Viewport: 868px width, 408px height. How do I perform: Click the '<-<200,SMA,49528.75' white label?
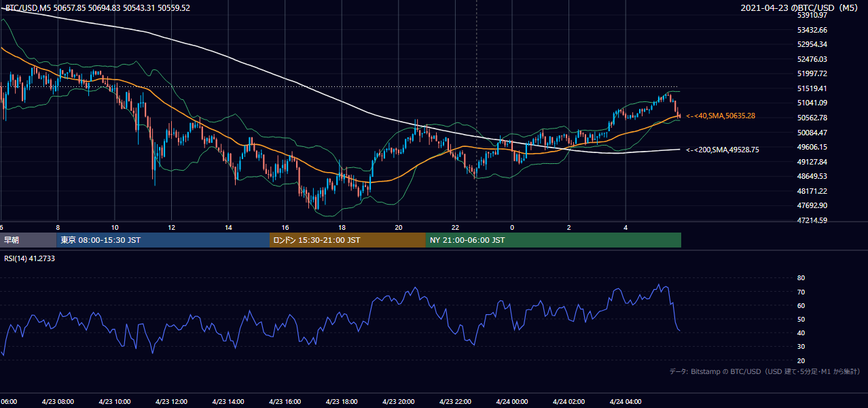pyautogui.click(x=723, y=150)
